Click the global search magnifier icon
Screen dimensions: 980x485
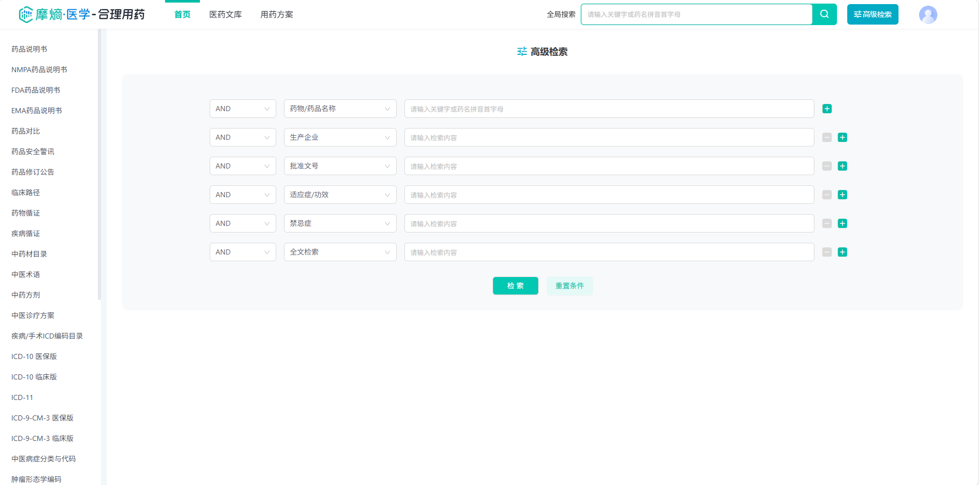(824, 14)
